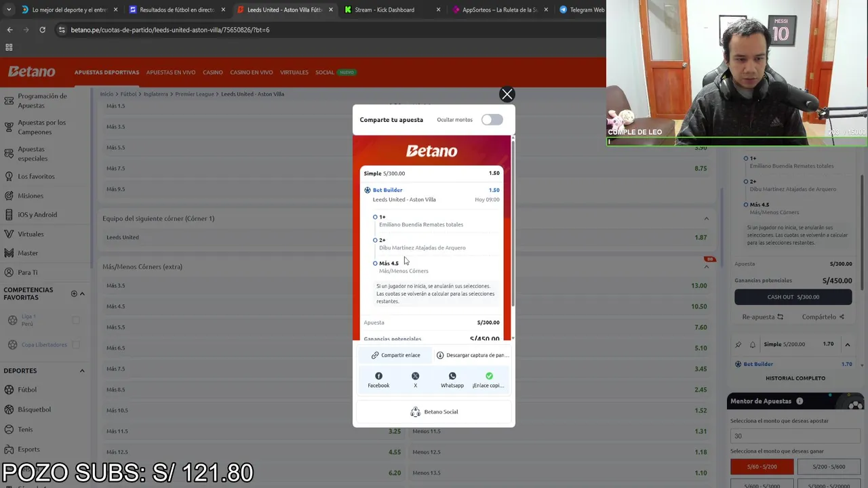Select Fútbol sport in sidebar
The width and height of the screenshot is (868, 488).
[x=27, y=390]
